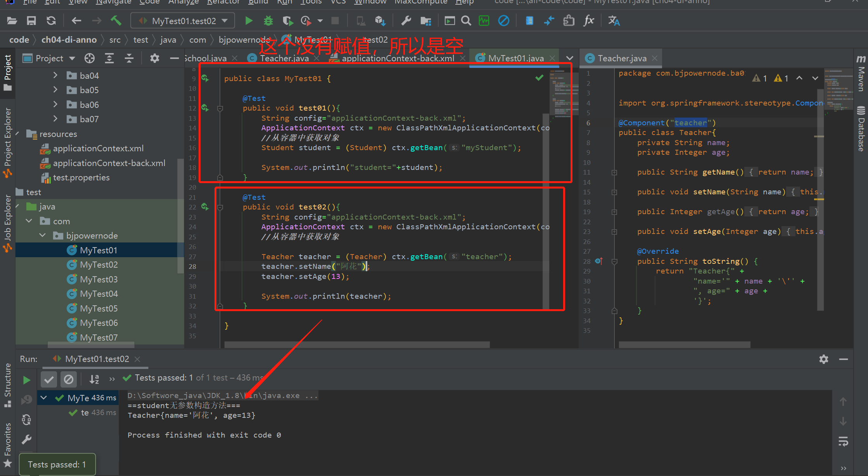Viewport: 868px width, 476px height.
Task: Click the Debug bug icon
Action: pyautogui.click(x=268, y=21)
